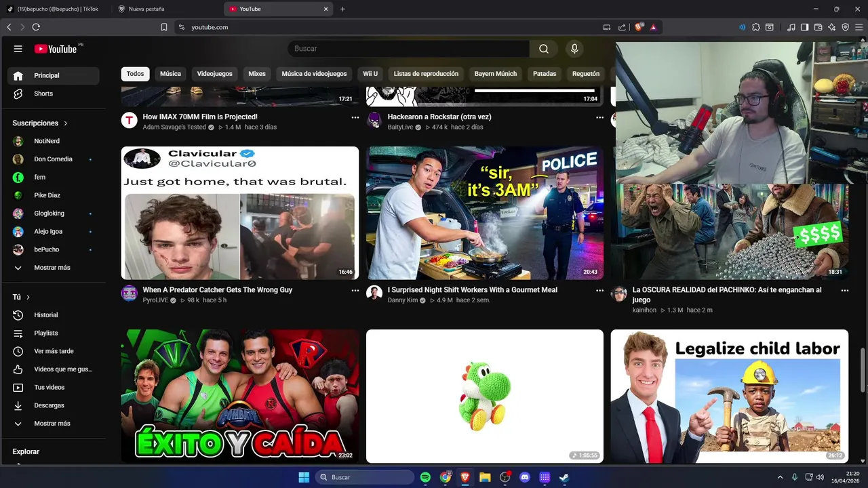
Task: Click the Brave Shields lion icon
Action: pyautogui.click(x=639, y=27)
